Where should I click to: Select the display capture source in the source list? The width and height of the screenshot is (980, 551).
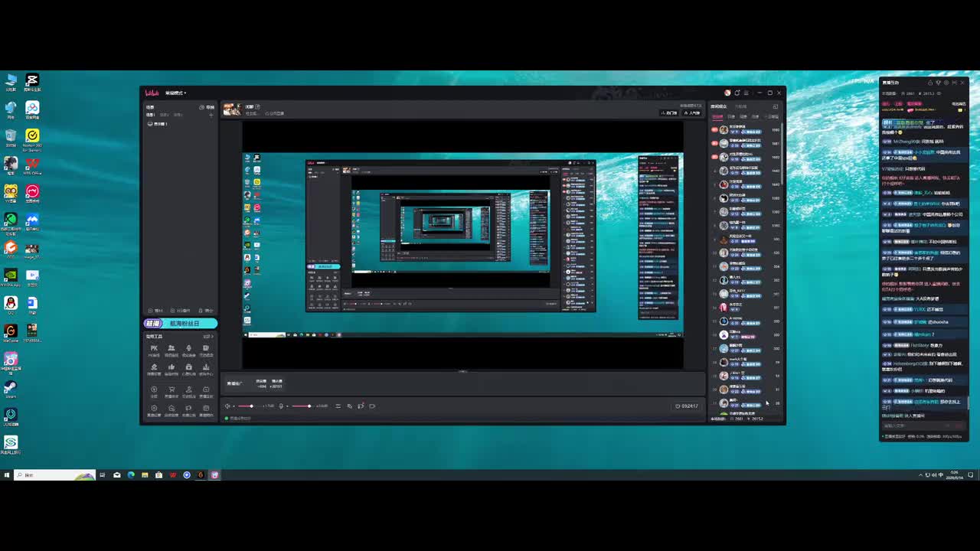(157, 124)
